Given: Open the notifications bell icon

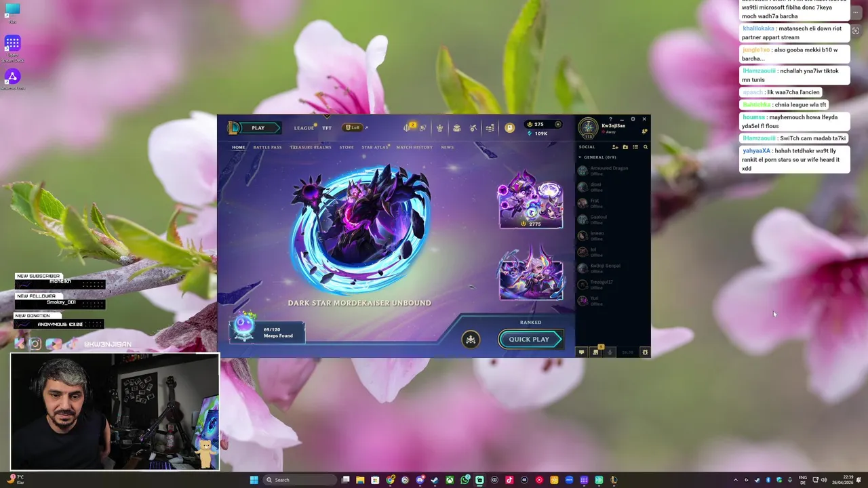Looking at the screenshot, I should tap(644, 131).
